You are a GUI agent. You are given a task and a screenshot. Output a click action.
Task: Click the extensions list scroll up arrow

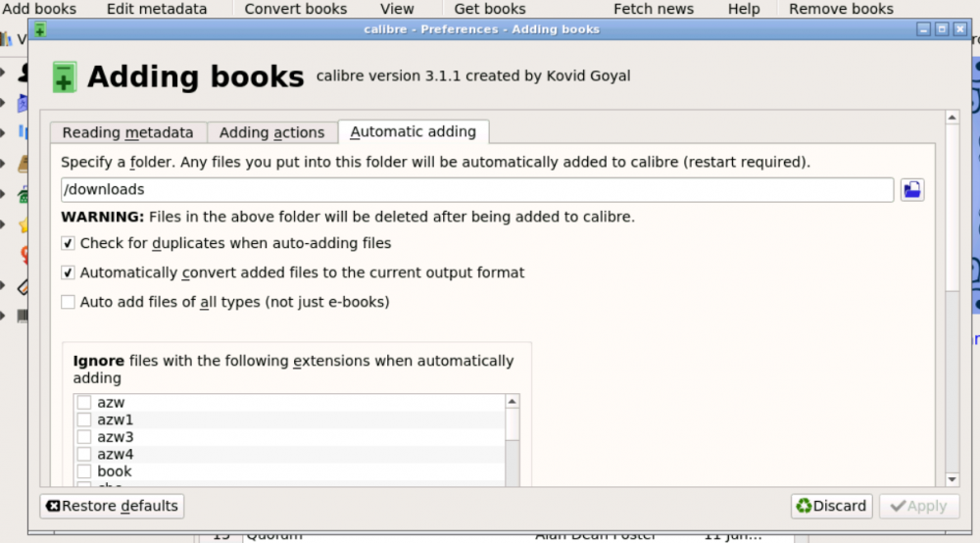tap(512, 401)
